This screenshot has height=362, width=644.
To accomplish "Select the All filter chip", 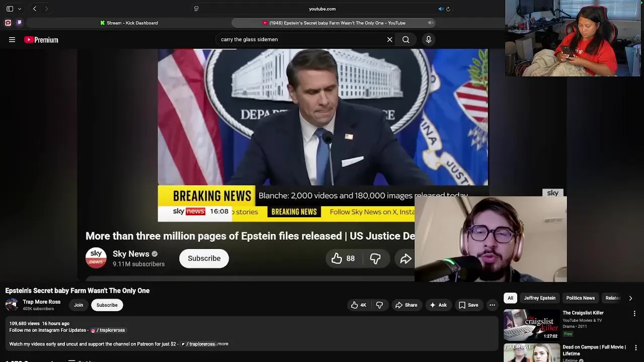I will point(510,298).
